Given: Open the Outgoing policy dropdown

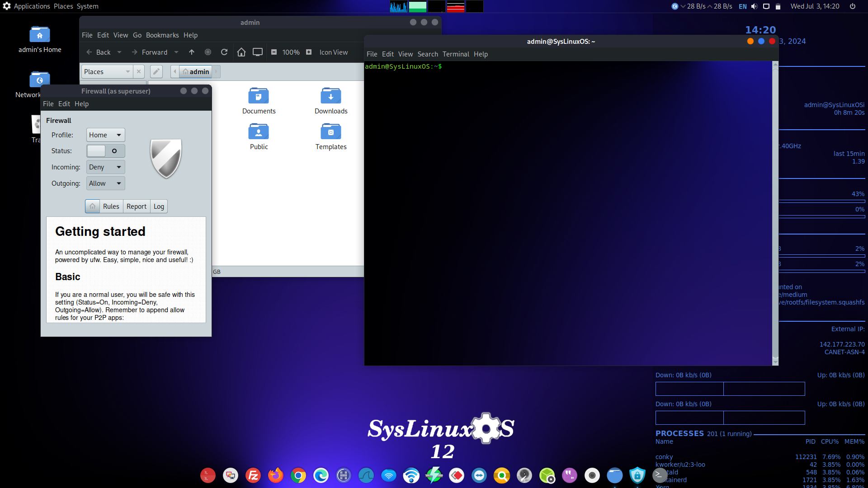Looking at the screenshot, I should (x=105, y=183).
